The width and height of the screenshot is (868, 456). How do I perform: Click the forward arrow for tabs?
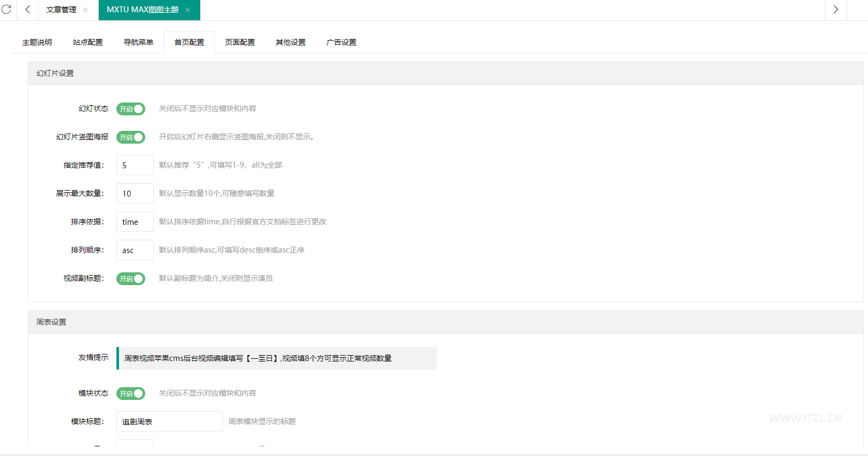(x=836, y=10)
